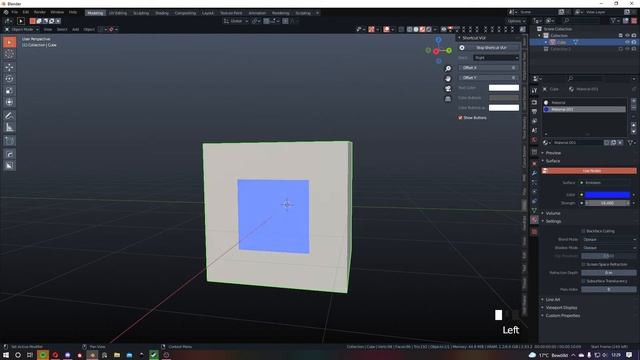Open the Material properties tab icon
The image size is (640, 360).
pos(534,220)
